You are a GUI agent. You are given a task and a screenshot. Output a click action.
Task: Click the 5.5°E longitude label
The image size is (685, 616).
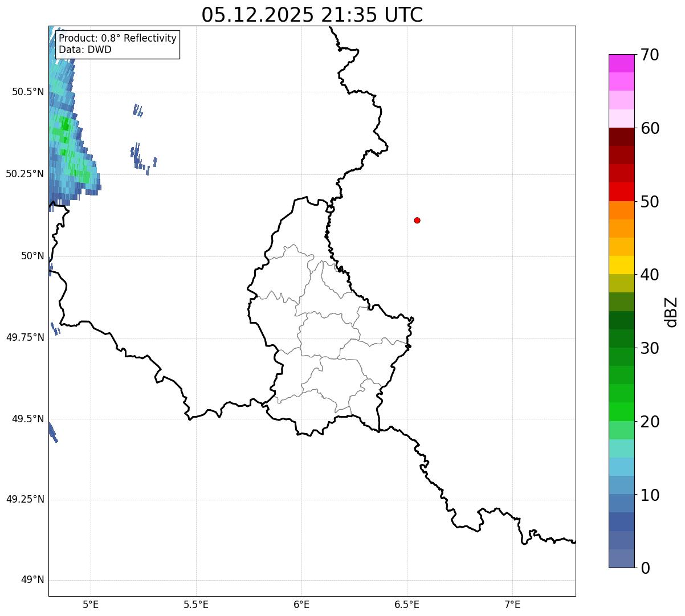coord(197,605)
